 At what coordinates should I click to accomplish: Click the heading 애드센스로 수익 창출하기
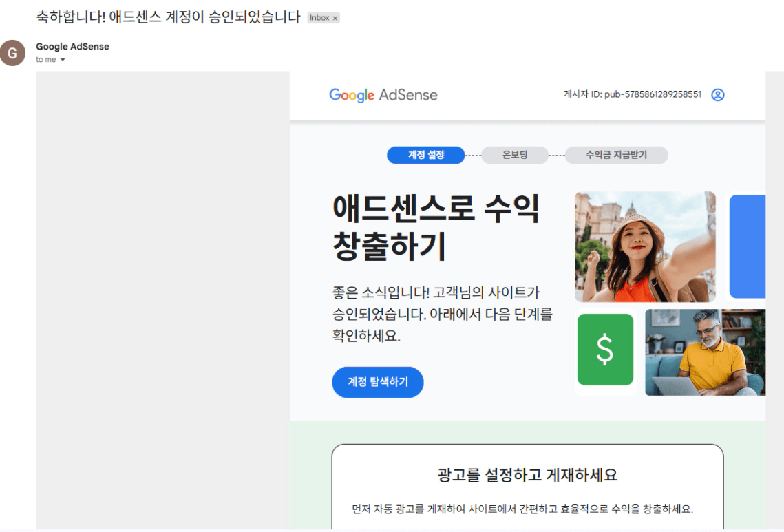(x=436, y=227)
